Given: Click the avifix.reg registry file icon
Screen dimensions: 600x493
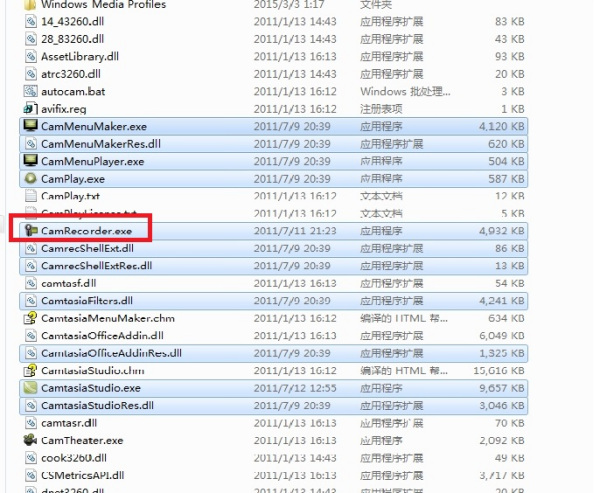Looking at the screenshot, I should click(31, 109).
